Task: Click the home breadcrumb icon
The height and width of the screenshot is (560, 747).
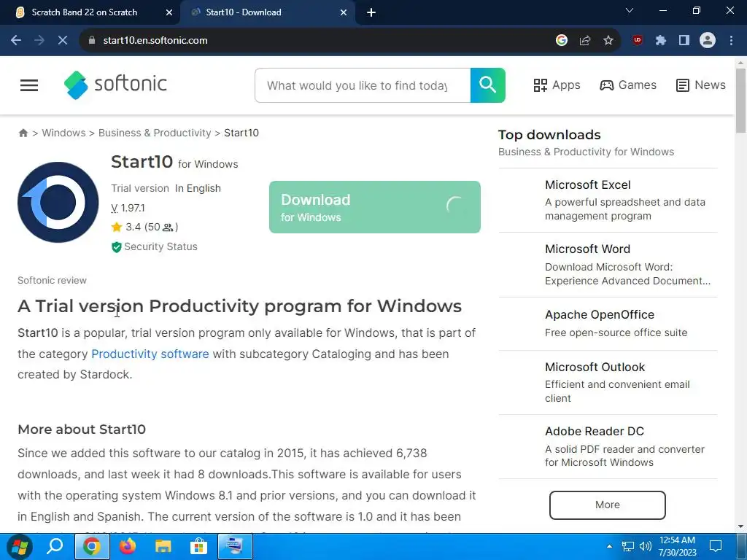Action: (23, 133)
